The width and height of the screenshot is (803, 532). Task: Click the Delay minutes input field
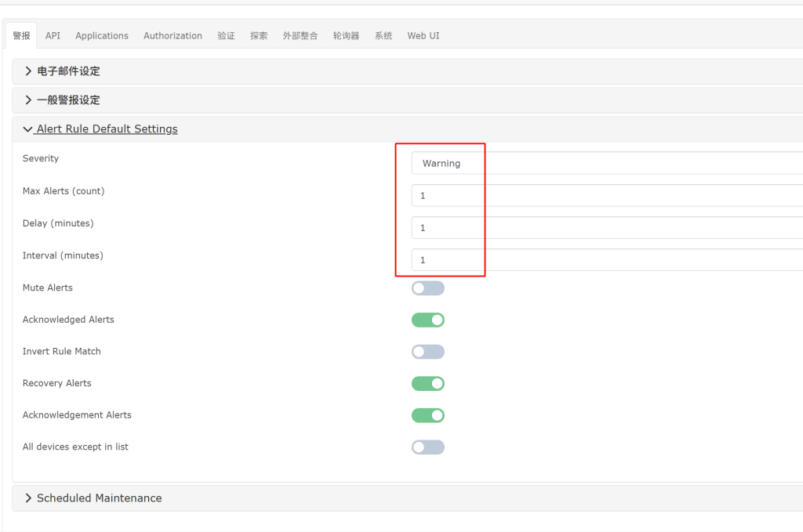point(604,227)
